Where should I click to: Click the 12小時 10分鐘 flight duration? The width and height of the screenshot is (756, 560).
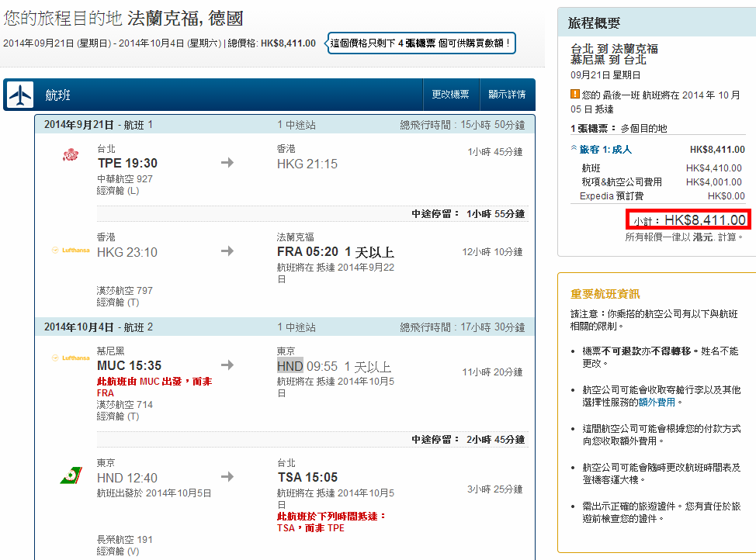(x=492, y=252)
